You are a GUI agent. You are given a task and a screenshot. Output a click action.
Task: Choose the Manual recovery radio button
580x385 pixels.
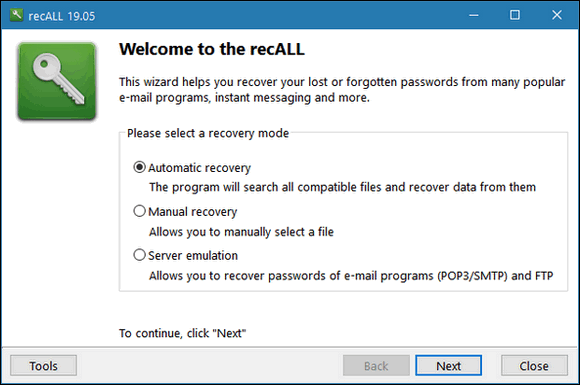tap(139, 211)
